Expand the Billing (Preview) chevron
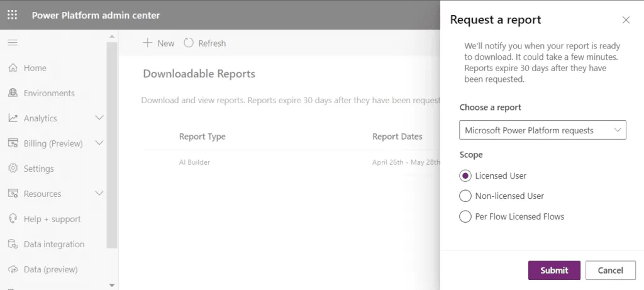 tap(99, 143)
